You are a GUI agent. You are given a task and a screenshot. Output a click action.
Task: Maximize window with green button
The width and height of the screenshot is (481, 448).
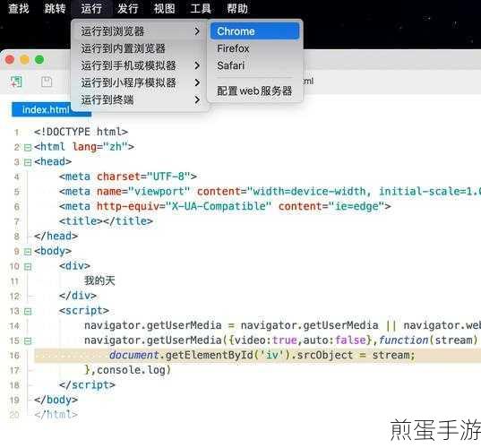39,59
